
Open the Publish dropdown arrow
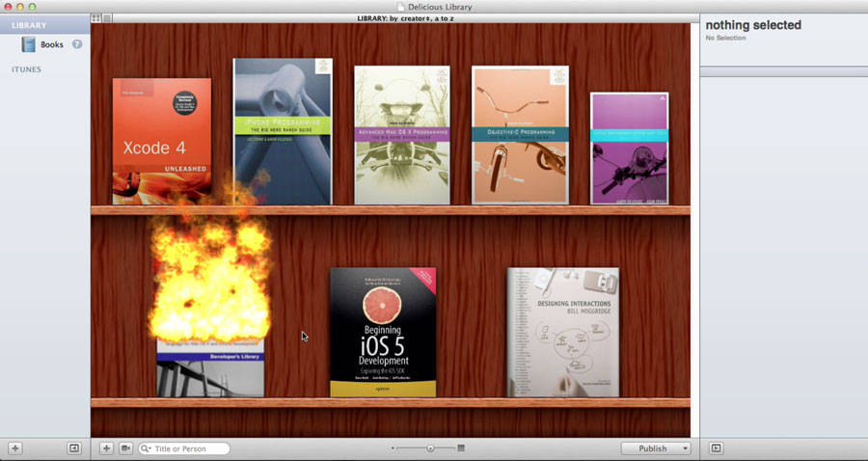coord(687,448)
